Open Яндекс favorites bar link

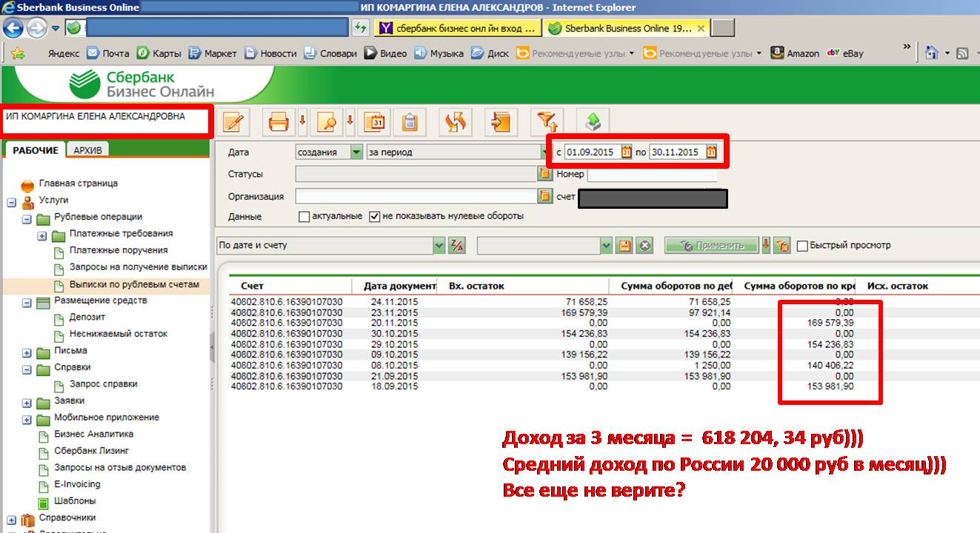(64, 53)
